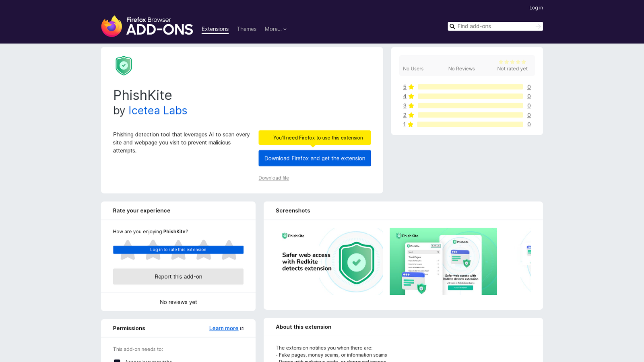Click the number 1 rating link
The width and height of the screenshot is (644, 362).
[405, 124]
